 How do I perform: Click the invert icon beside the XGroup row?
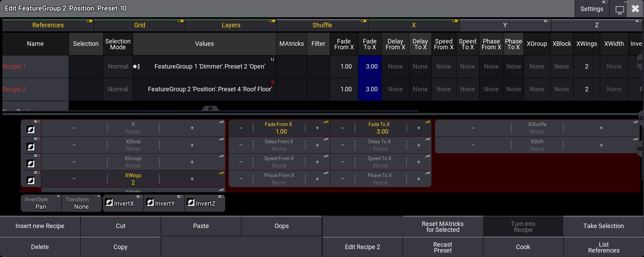31,164
